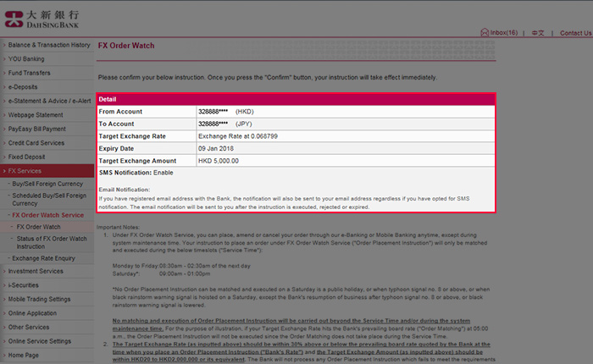Open Buy/Sell Foreign Currency submenu

point(47,184)
